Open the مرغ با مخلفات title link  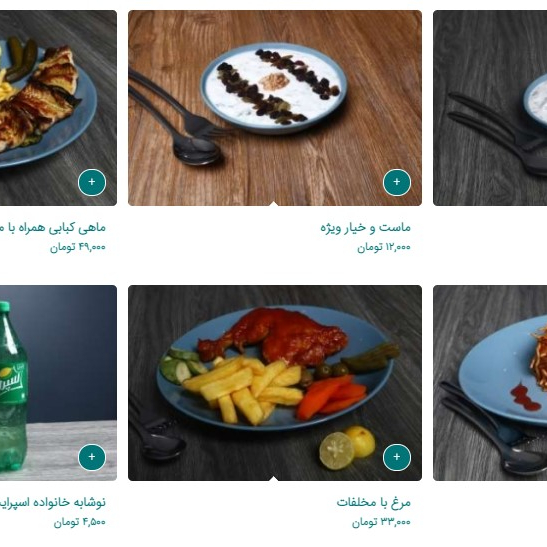tap(373, 503)
